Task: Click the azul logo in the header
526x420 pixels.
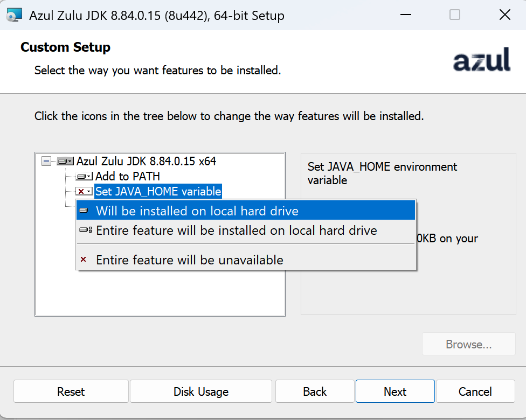Action: (x=481, y=59)
